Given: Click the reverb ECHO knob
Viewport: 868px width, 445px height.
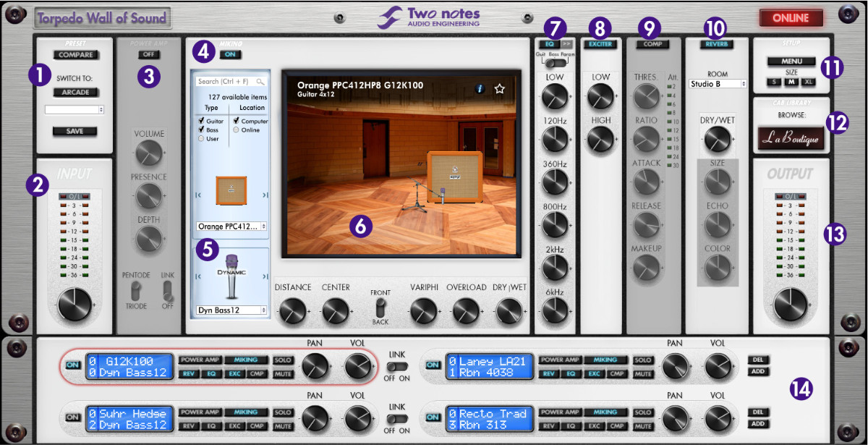Looking at the screenshot, I should tap(717, 225).
